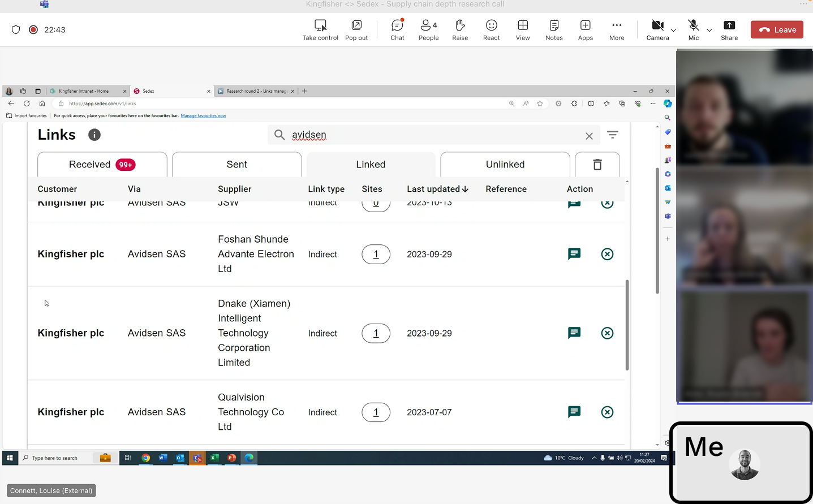The height and width of the screenshot is (504, 813).
Task: Open the Apps panel
Action: [x=586, y=30]
